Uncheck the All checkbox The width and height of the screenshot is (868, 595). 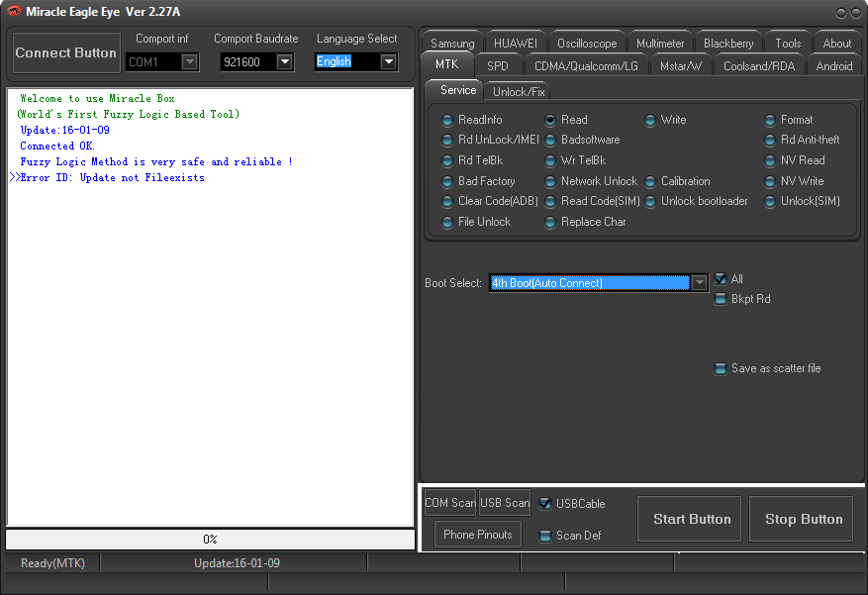(x=721, y=279)
